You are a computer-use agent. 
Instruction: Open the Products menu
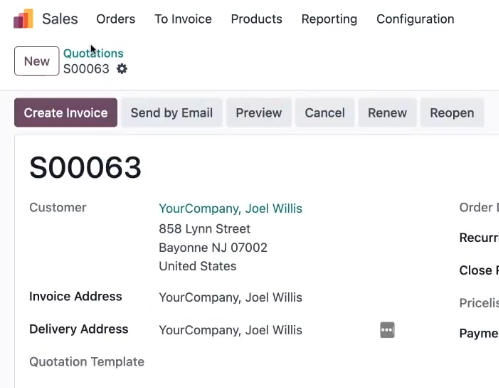[x=257, y=19]
